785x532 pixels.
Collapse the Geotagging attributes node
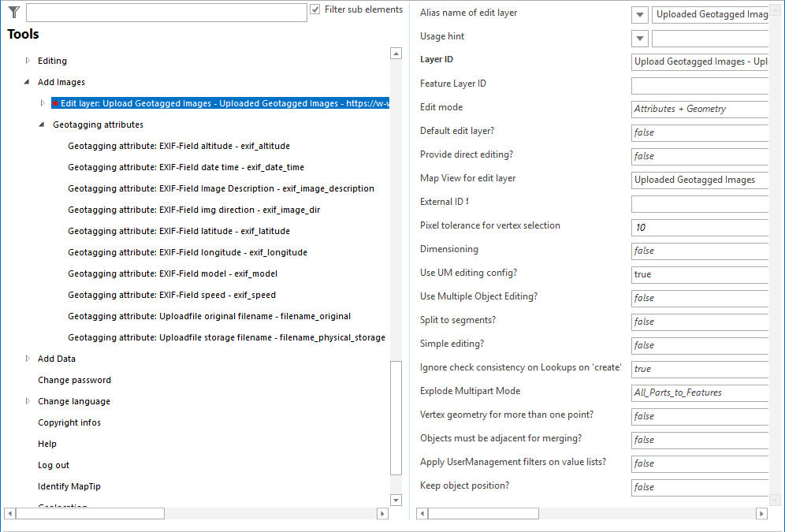[x=43, y=125]
